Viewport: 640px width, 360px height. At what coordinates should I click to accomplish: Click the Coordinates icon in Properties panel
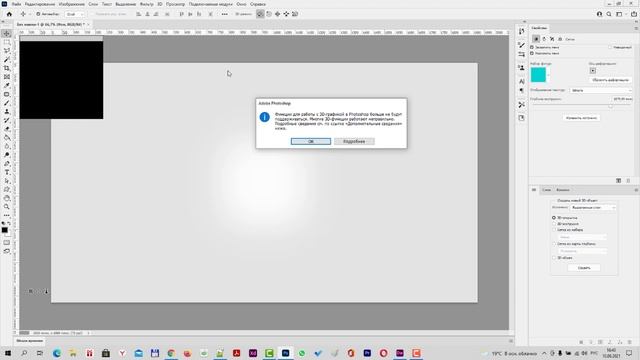[560, 39]
